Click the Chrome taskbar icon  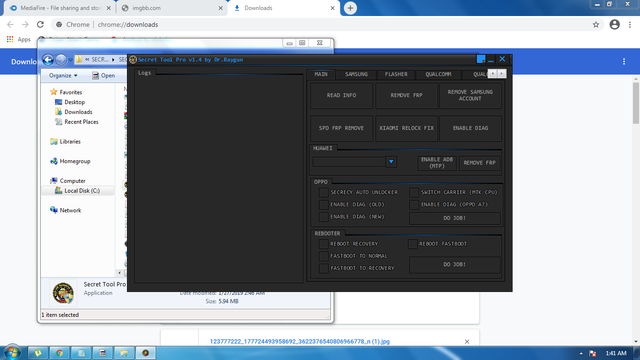[x=60, y=353]
